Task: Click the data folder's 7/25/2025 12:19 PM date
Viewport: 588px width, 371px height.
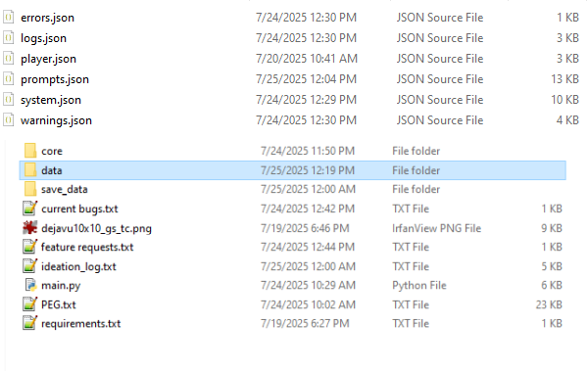Action: pyautogui.click(x=308, y=170)
